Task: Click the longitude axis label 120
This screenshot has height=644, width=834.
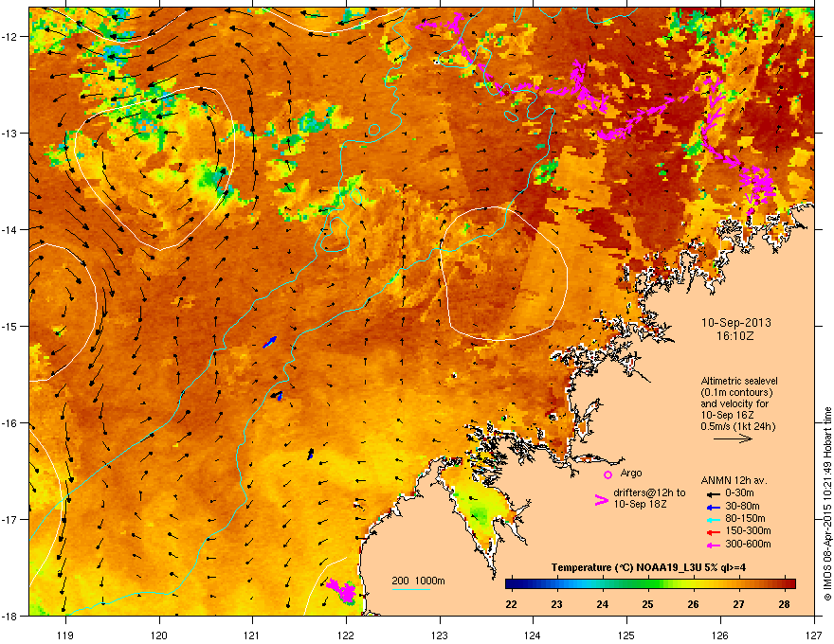Action: (x=159, y=635)
